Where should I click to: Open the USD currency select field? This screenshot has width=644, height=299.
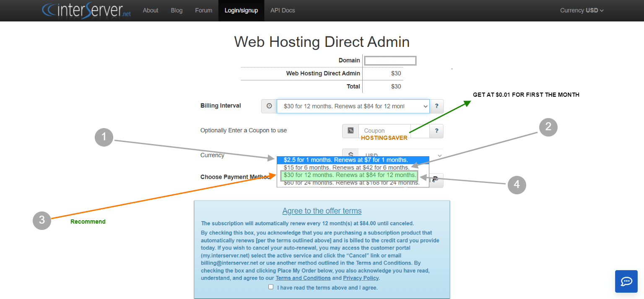click(401, 155)
